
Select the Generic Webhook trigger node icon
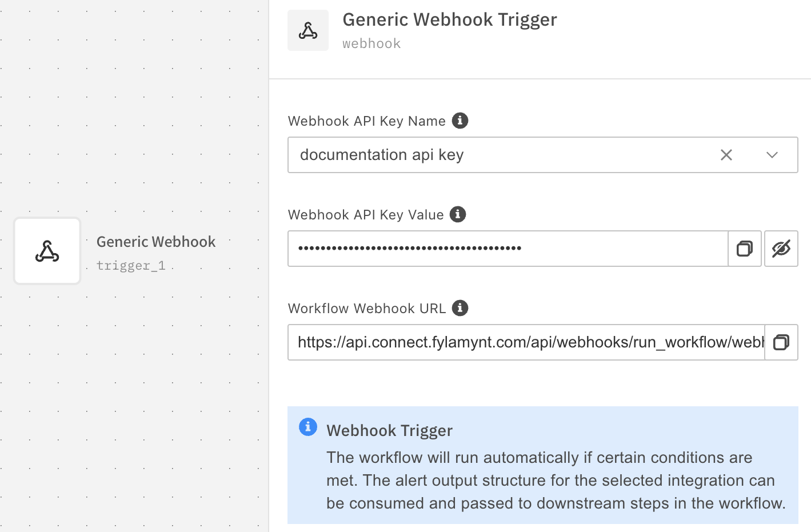47,251
